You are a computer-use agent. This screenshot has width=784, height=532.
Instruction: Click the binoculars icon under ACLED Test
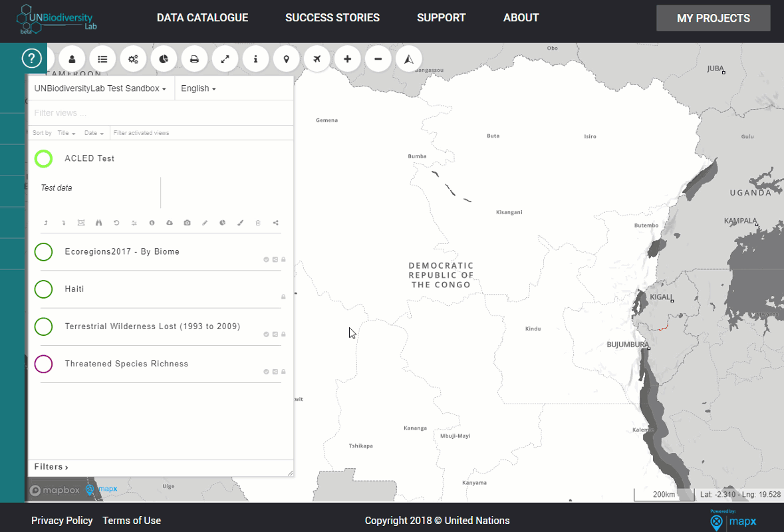(x=98, y=223)
